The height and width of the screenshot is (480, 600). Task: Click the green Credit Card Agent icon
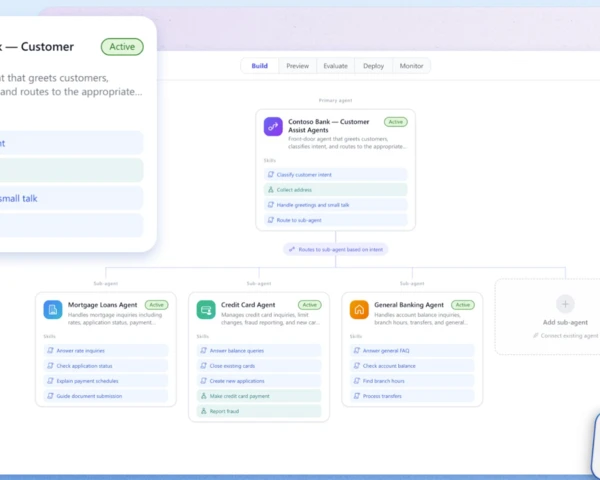[x=206, y=310]
